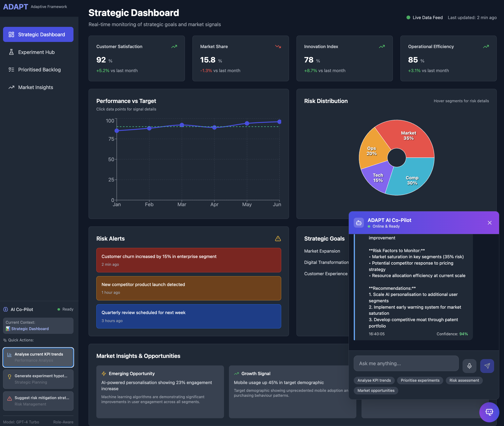The width and height of the screenshot is (504, 426).
Task: Click the Emerging Opportunity lightning icon
Action: (x=104, y=374)
